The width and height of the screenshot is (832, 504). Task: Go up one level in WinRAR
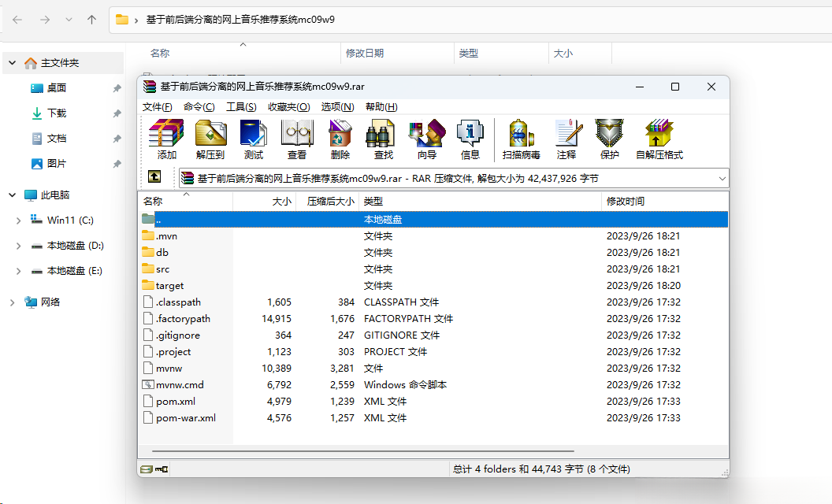tap(154, 177)
